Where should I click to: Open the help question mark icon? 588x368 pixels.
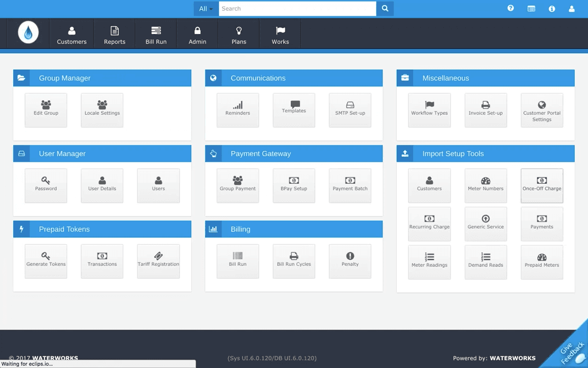click(510, 8)
